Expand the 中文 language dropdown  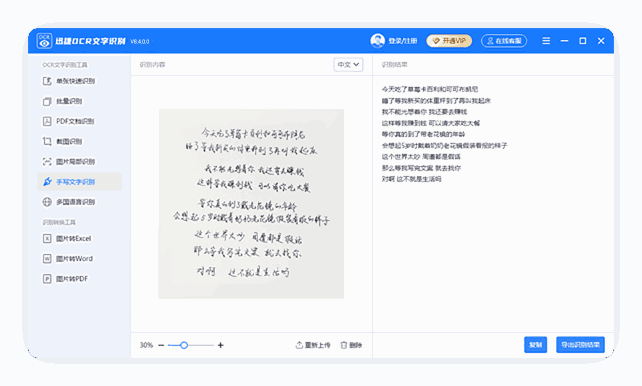click(348, 65)
